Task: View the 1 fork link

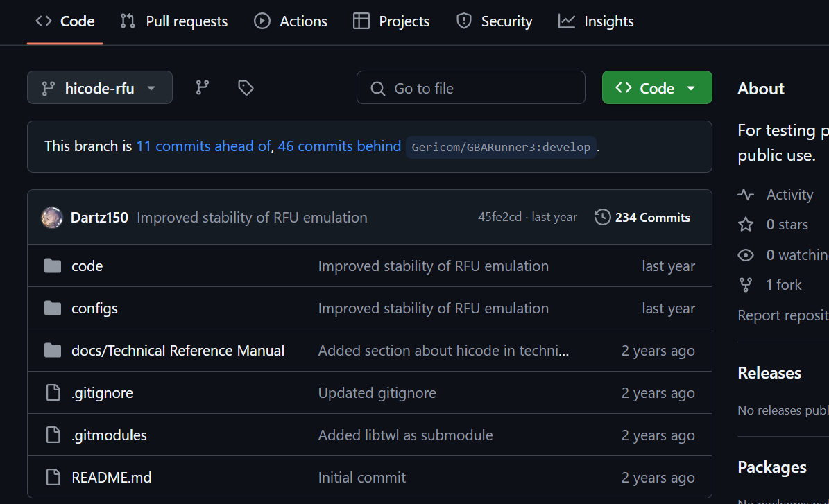Action: click(783, 285)
